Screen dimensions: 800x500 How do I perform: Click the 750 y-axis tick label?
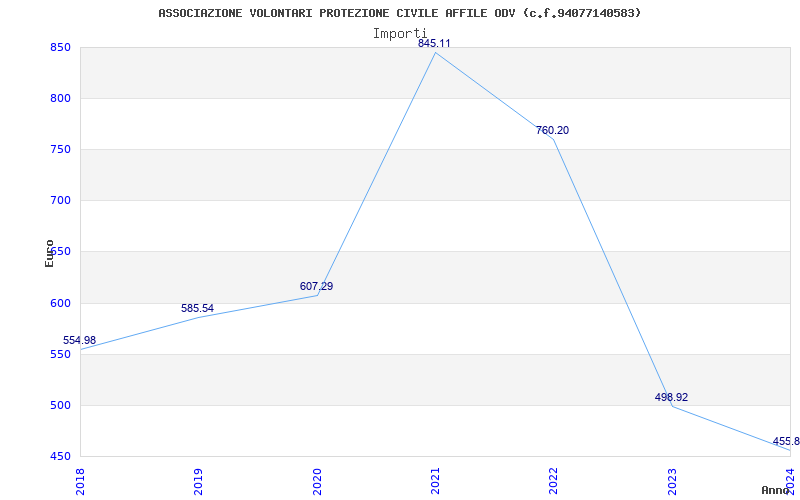coord(59,149)
